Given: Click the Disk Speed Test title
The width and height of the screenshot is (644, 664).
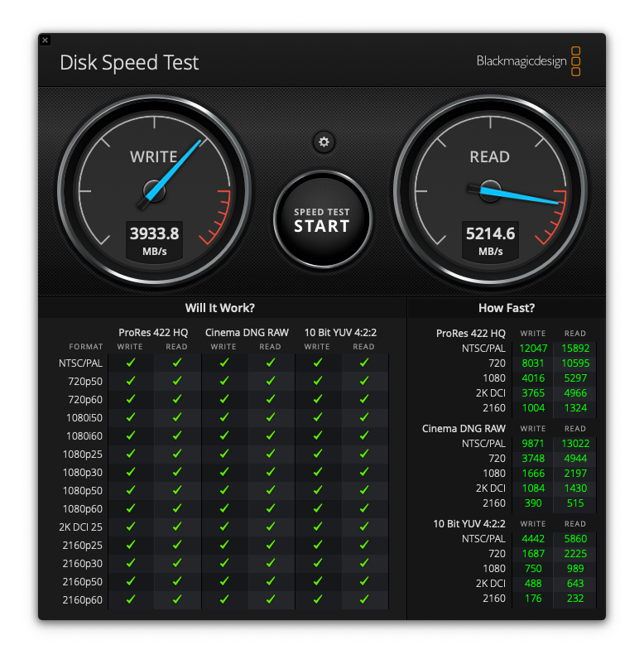Looking at the screenshot, I should [129, 63].
